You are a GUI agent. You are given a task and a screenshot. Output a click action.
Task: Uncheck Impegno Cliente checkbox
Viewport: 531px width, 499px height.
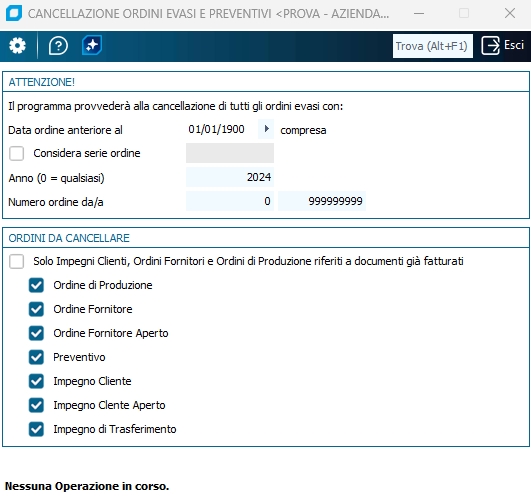pyautogui.click(x=36, y=381)
